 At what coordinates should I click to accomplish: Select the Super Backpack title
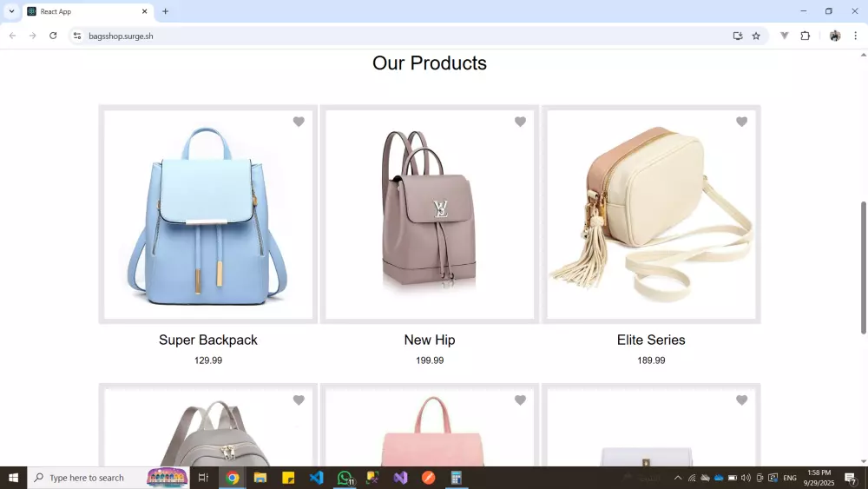[208, 340]
